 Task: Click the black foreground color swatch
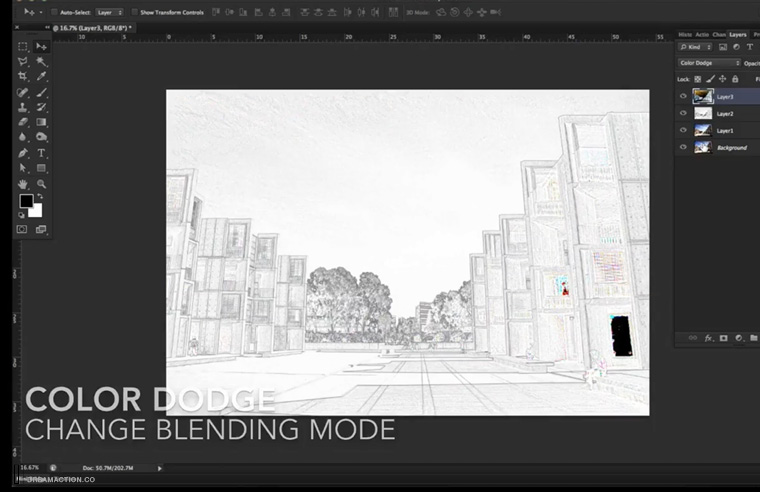coord(26,201)
